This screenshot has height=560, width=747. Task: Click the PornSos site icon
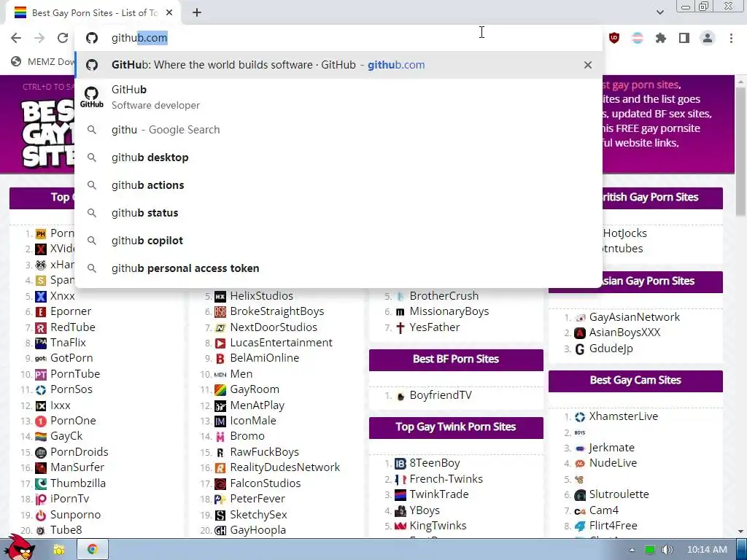[41, 389]
